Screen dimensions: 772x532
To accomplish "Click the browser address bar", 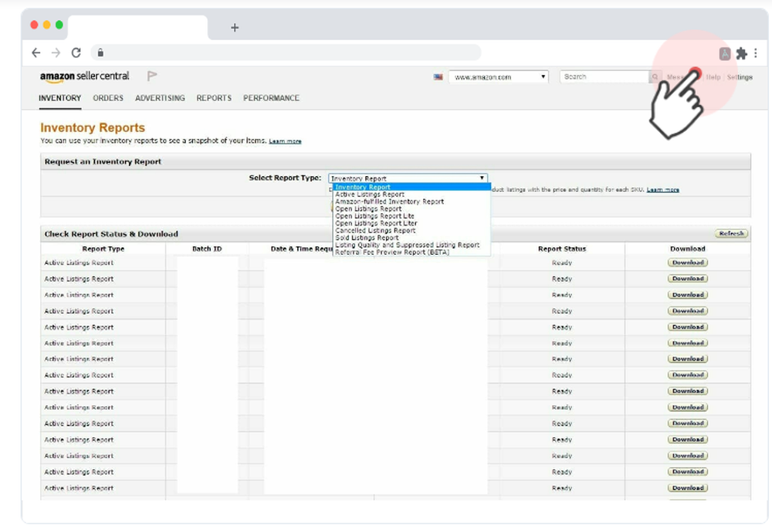I will pos(286,53).
